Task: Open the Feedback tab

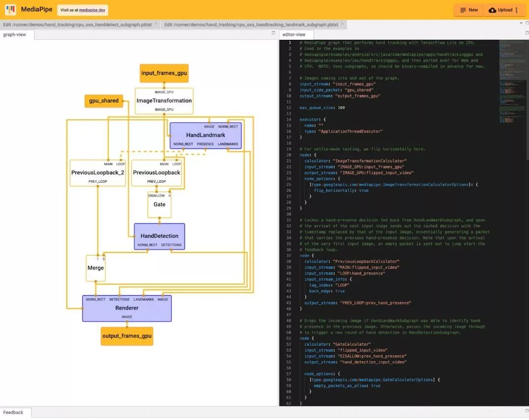Action: (x=13, y=412)
